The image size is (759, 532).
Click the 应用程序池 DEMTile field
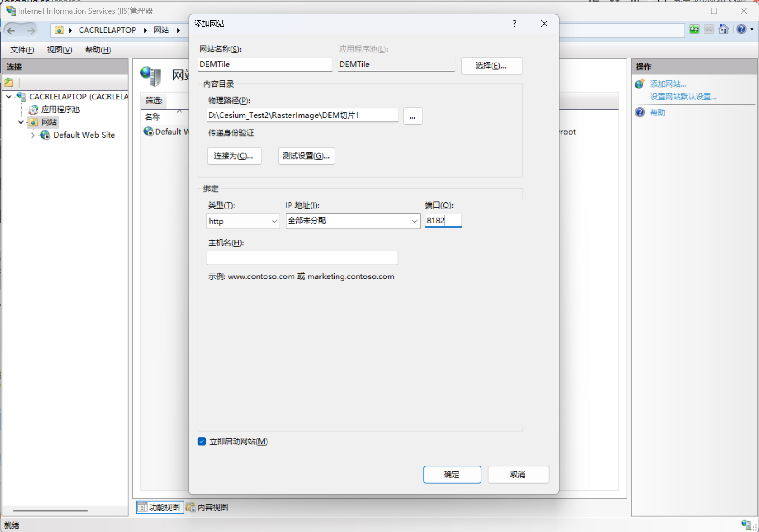coord(396,64)
